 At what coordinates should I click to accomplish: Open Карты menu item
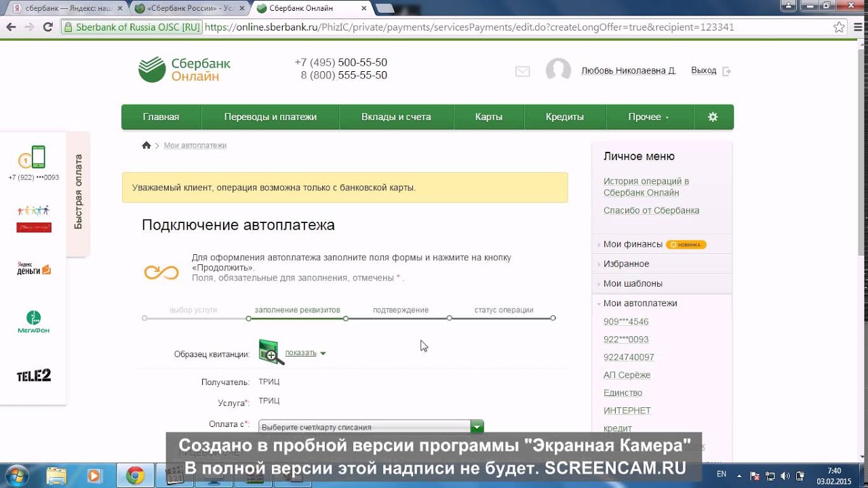[489, 117]
